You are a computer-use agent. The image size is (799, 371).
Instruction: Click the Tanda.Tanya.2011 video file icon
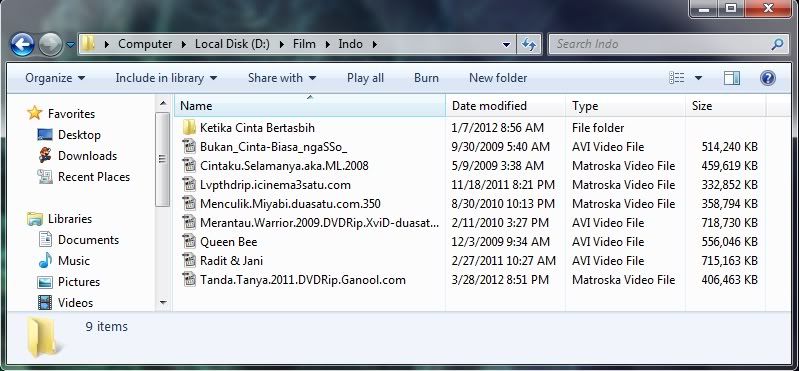[x=189, y=280]
